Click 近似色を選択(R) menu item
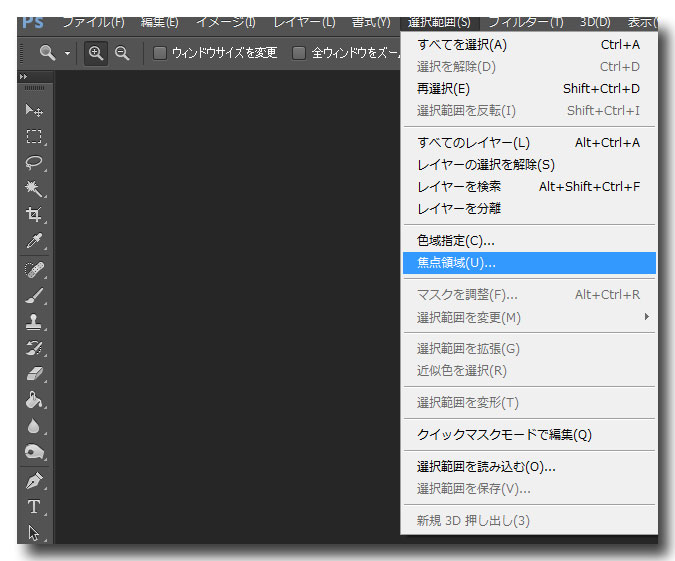This screenshot has width=675, height=561. (529, 371)
